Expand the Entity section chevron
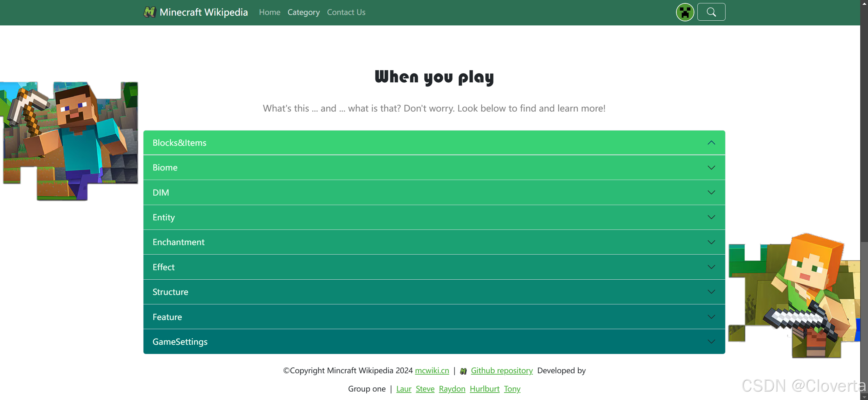The width and height of the screenshot is (868, 400). [711, 217]
